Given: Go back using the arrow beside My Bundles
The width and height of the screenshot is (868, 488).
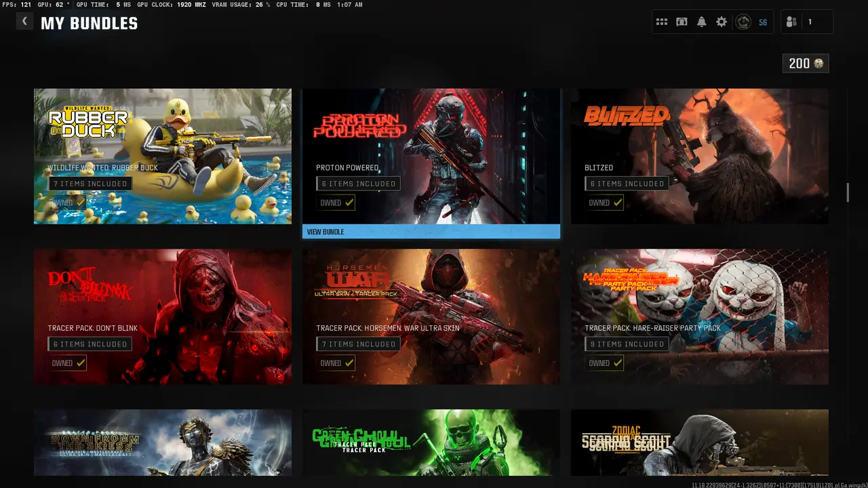Looking at the screenshot, I should pos(24,21).
